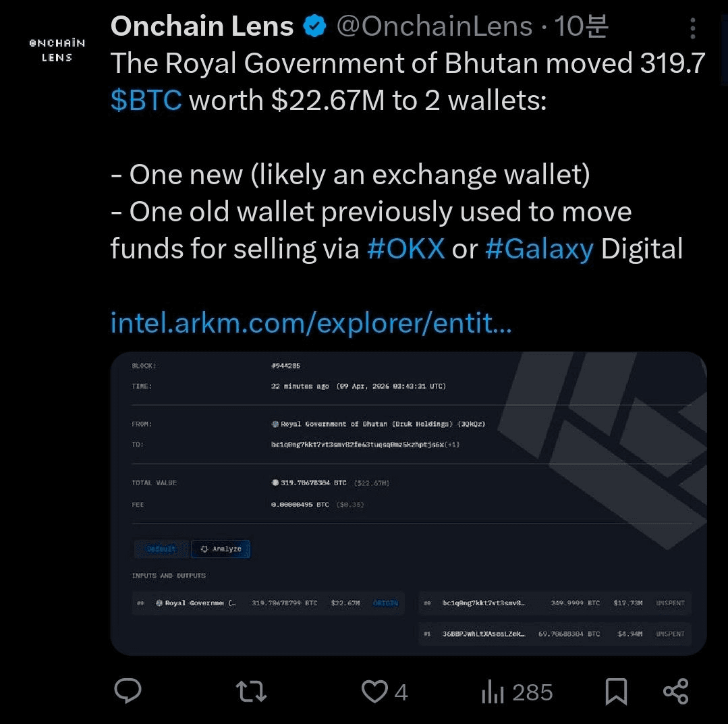Select the Analyze tool in the Arkham screenshot
The image size is (728, 724).
point(221,549)
